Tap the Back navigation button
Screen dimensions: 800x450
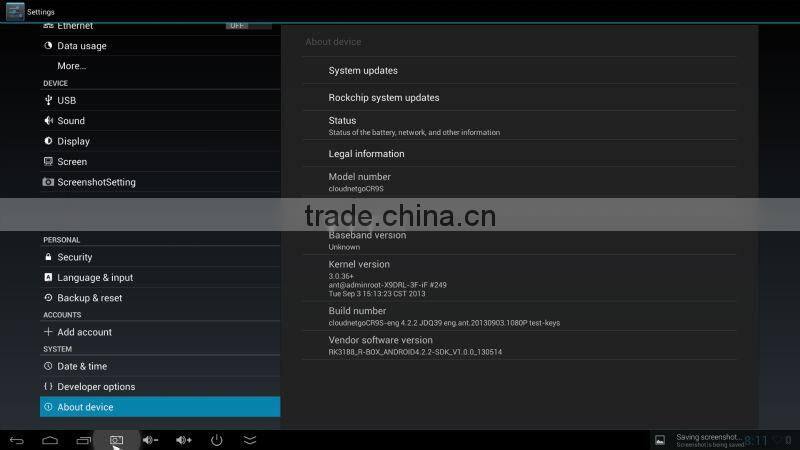coord(17,440)
